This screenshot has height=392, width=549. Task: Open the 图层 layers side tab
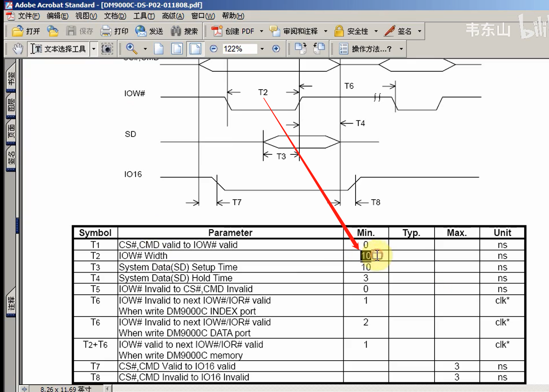click(11, 105)
